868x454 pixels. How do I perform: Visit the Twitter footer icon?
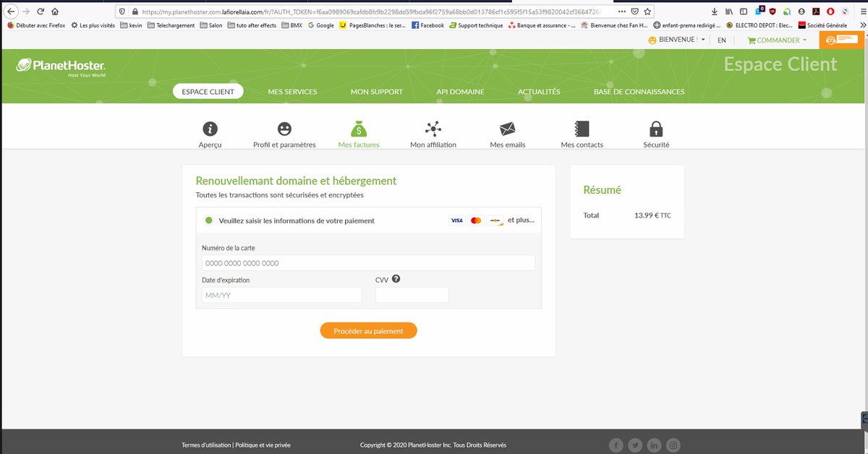click(x=635, y=445)
